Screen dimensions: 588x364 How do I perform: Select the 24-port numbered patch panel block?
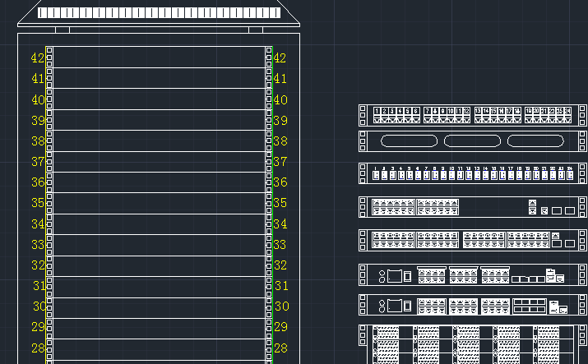(473, 115)
